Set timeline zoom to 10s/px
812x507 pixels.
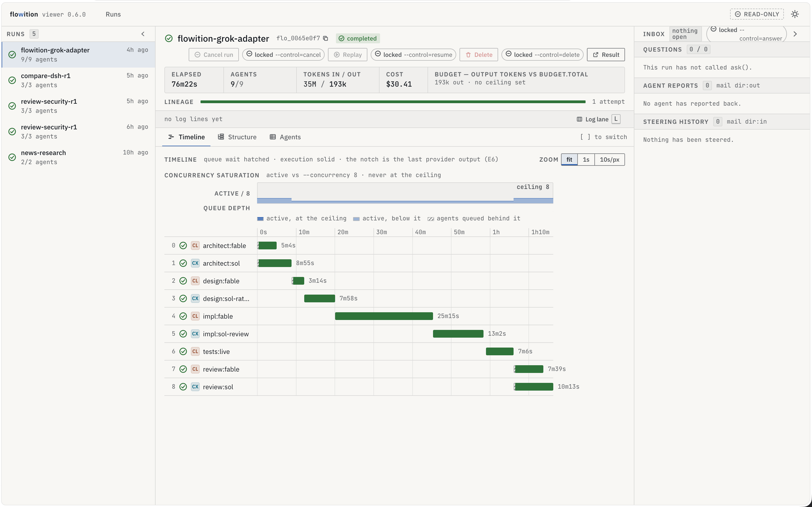click(610, 160)
